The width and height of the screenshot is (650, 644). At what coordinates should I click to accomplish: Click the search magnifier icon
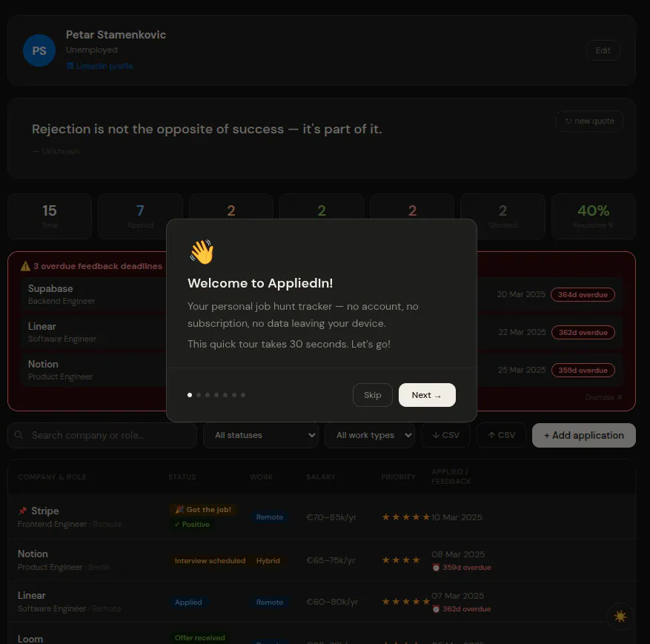coord(19,435)
